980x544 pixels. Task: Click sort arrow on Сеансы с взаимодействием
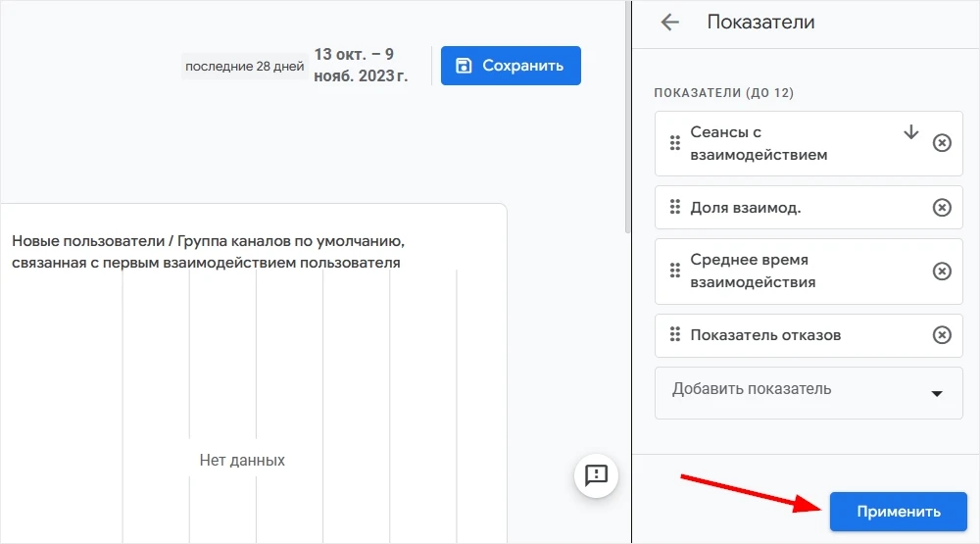tap(911, 132)
